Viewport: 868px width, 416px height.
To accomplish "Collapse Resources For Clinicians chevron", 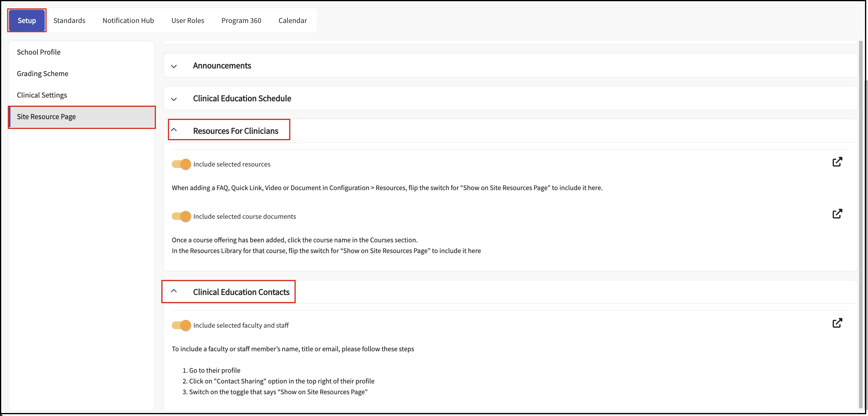I will pos(174,130).
